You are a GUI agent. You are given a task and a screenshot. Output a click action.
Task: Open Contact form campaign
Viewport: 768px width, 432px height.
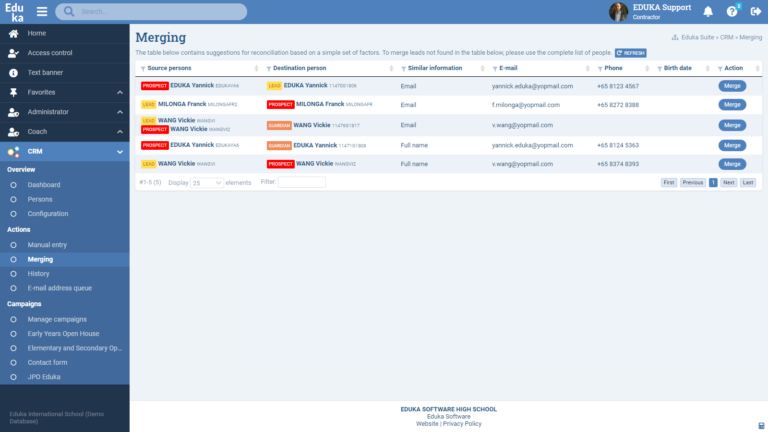coord(48,362)
